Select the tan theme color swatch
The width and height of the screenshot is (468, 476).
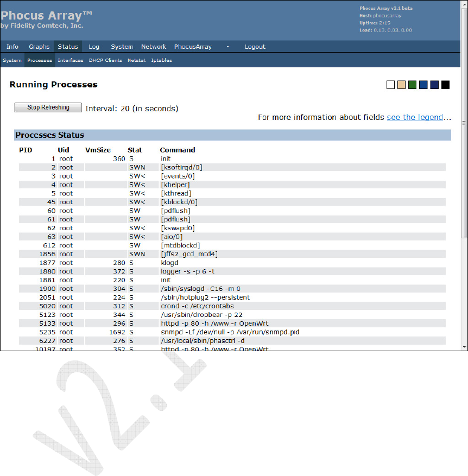[x=401, y=85]
